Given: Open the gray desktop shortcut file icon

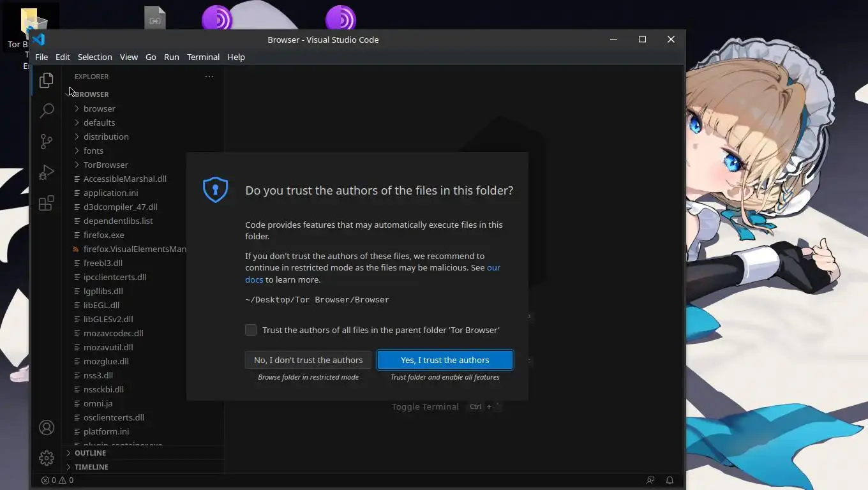Looking at the screenshot, I should [154, 18].
